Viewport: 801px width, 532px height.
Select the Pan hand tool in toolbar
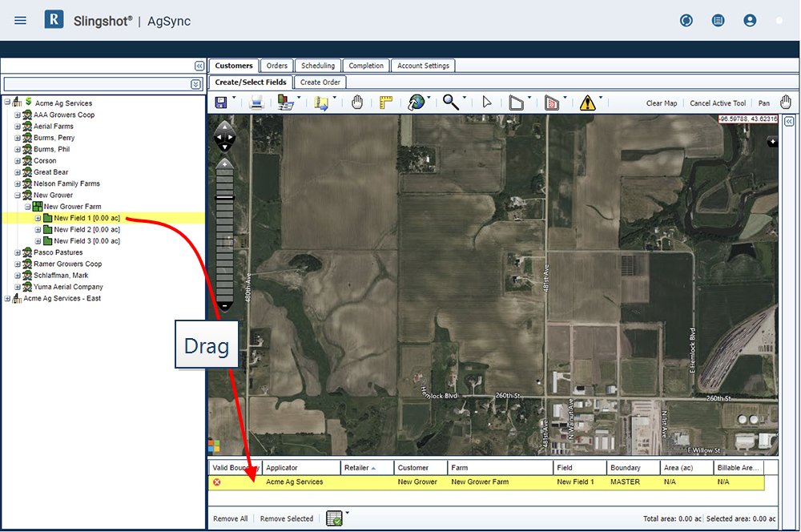click(357, 103)
